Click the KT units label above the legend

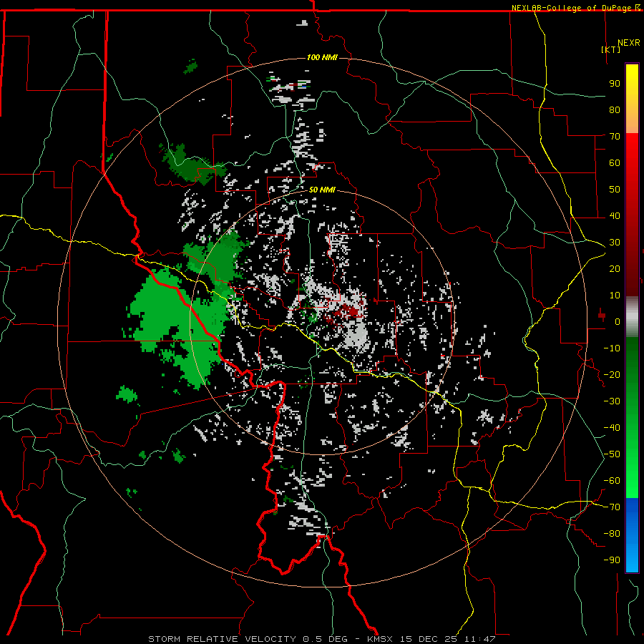pyautogui.click(x=610, y=49)
